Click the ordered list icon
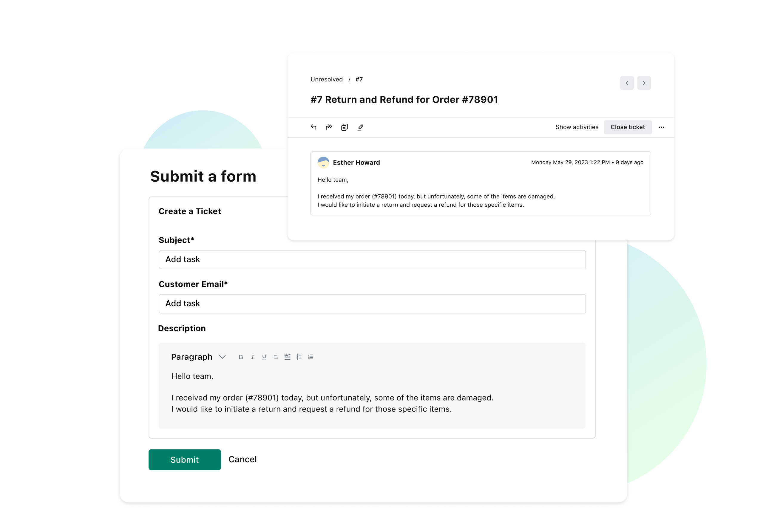This screenshot has height=532, width=766. [x=311, y=357]
